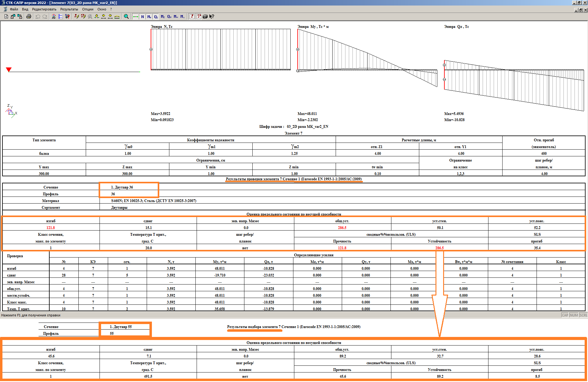The image size is (588, 382).
Task: Open the Окно menu
Action: pos(102,9)
